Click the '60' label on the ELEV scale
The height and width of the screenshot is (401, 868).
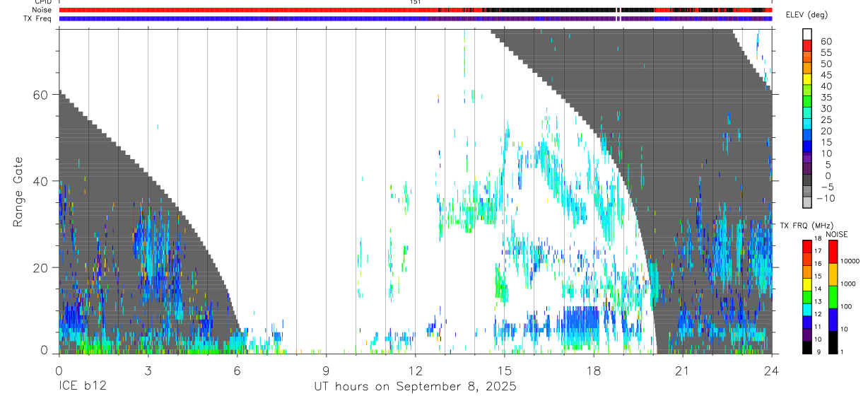(826, 42)
